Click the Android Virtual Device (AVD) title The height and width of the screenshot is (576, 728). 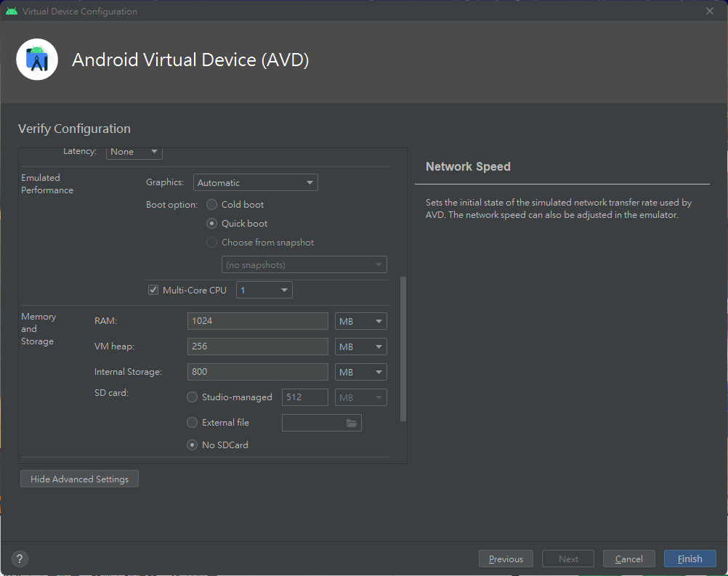(x=190, y=60)
